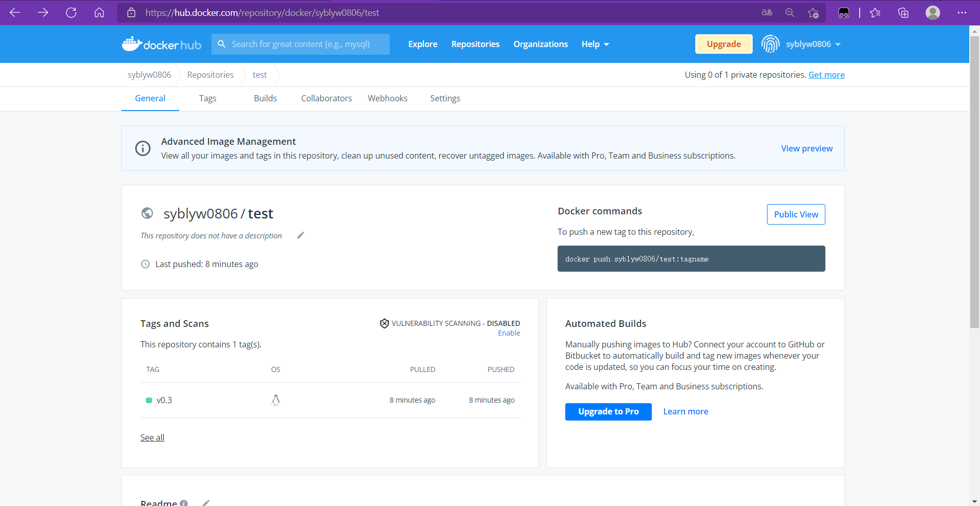Click the clock icon beside Last pushed
This screenshot has height=506, width=980.
pos(145,264)
